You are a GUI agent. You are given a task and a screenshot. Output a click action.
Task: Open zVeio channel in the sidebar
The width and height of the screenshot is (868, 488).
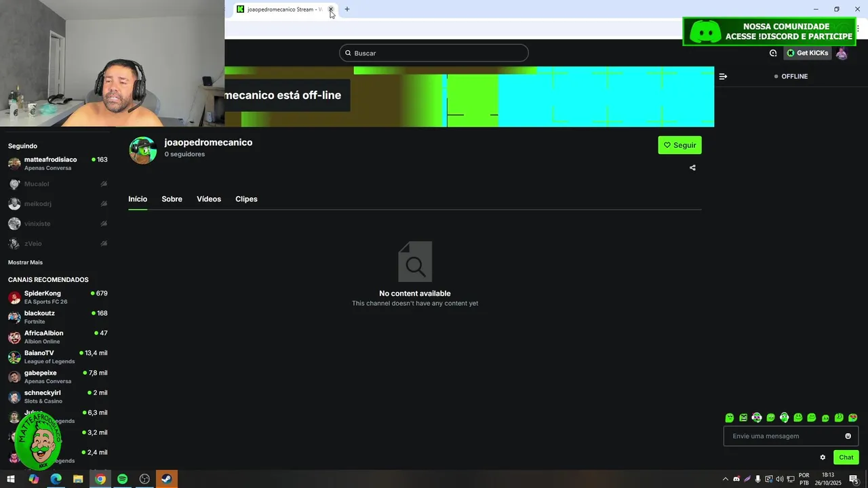coord(58,243)
